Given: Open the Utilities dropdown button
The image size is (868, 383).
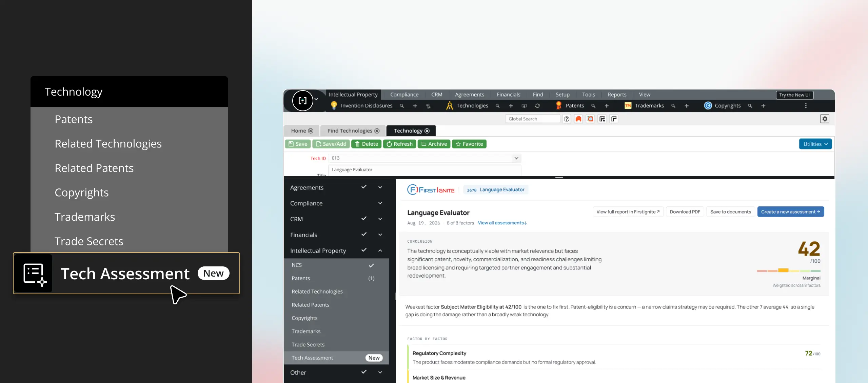Looking at the screenshot, I should (x=815, y=144).
